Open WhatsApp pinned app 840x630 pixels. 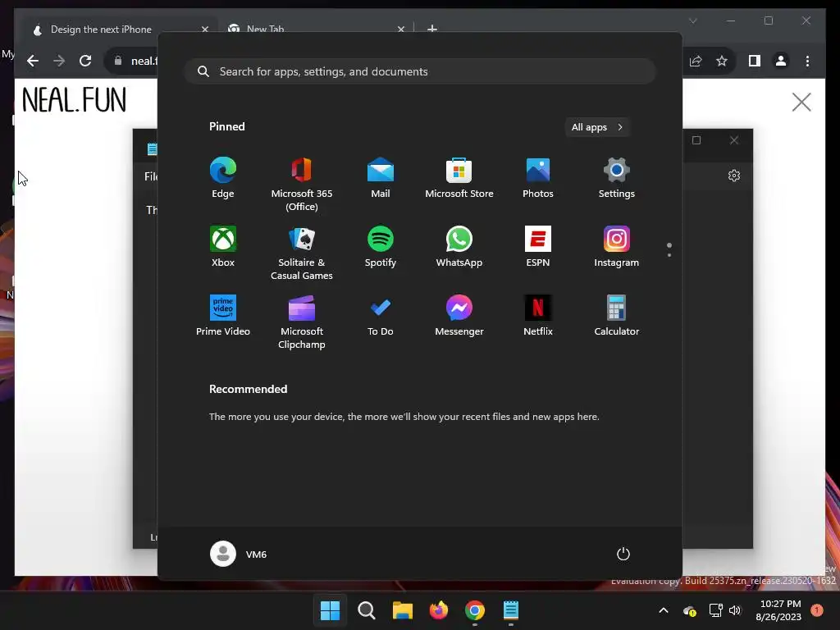(x=459, y=246)
